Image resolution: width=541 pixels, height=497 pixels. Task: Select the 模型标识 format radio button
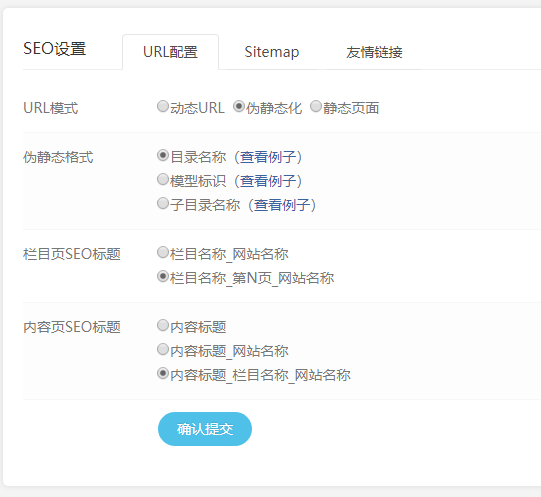(163, 179)
